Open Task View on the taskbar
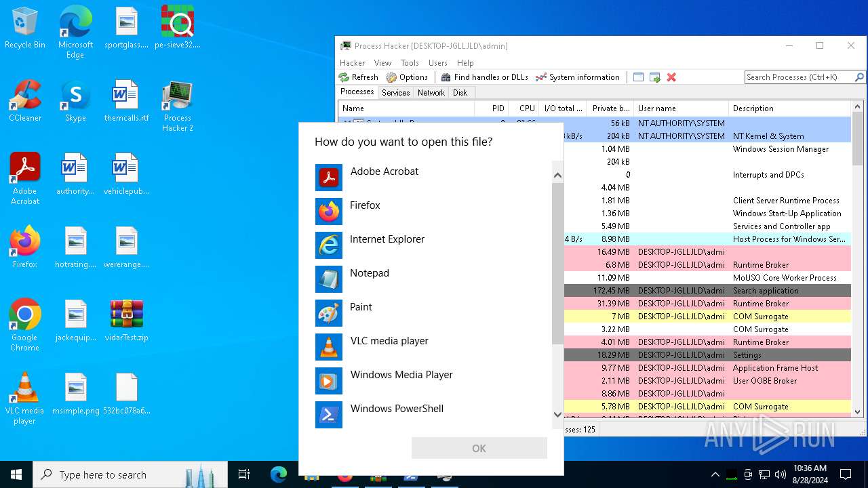The image size is (868, 488). pos(244,474)
